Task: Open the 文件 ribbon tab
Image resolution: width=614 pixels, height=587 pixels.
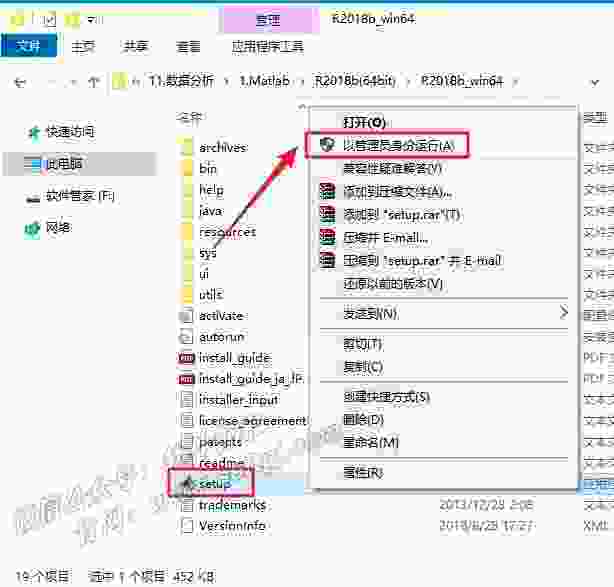Action: (29, 47)
